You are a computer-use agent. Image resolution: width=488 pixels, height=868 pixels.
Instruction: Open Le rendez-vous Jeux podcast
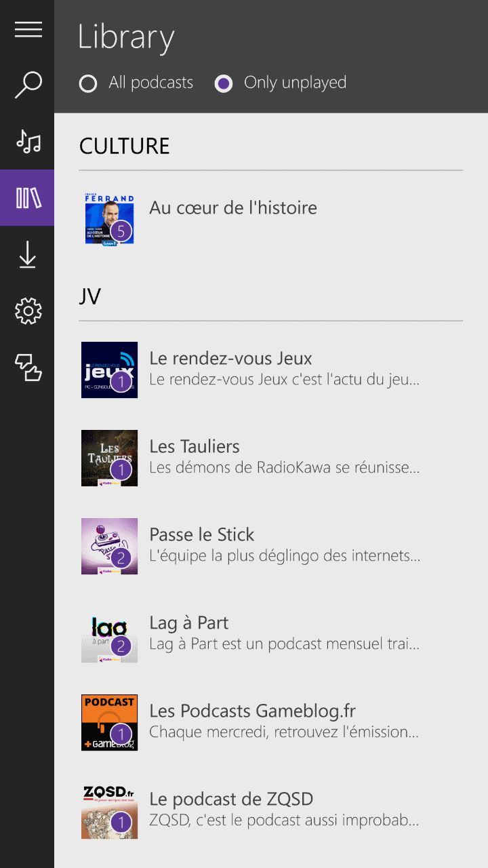230,359
